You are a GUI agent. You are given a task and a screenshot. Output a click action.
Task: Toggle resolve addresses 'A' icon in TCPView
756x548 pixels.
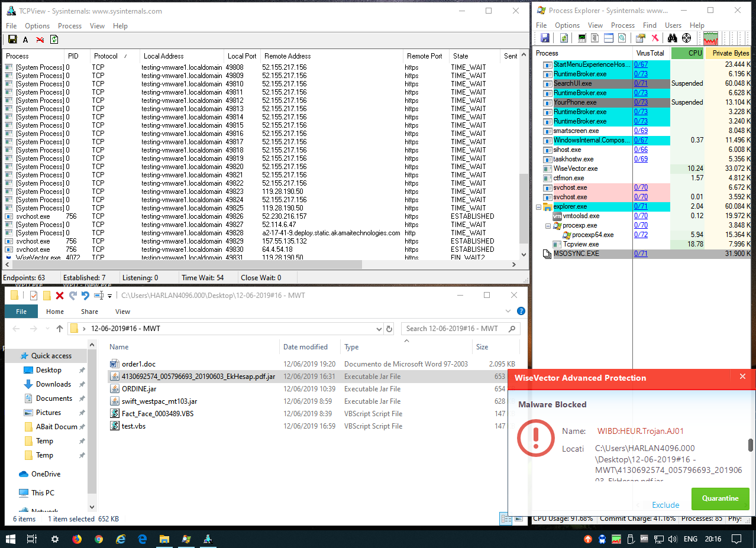coord(25,40)
